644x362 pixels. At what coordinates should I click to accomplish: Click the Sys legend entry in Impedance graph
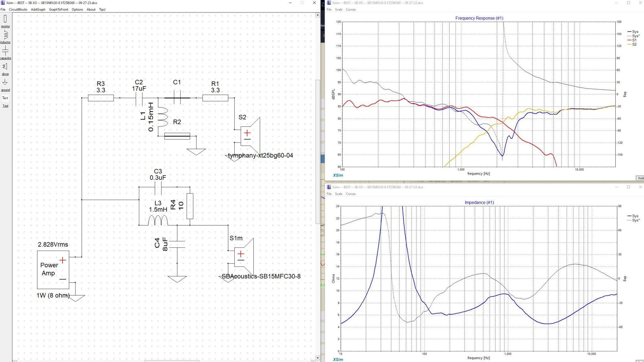[x=633, y=216]
